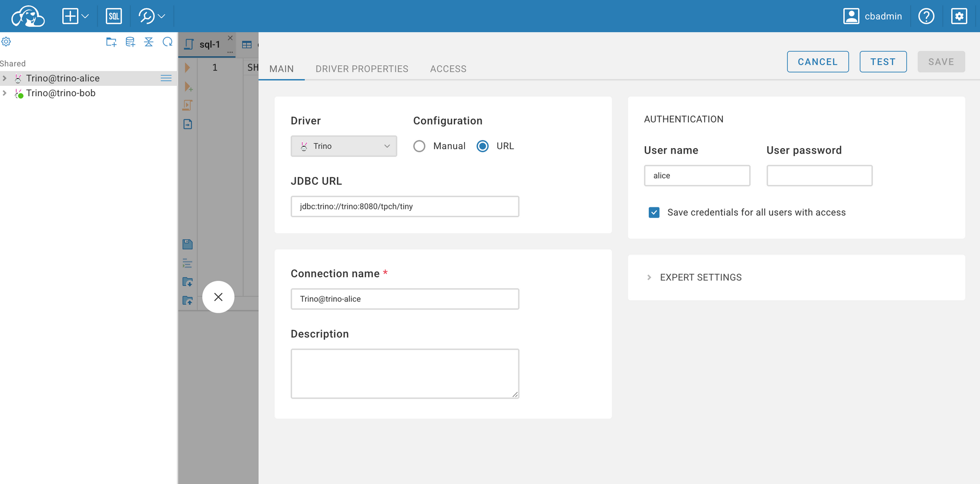Expand the Trino@trino-bob tree node
This screenshot has width=980, height=484.
tap(5, 93)
